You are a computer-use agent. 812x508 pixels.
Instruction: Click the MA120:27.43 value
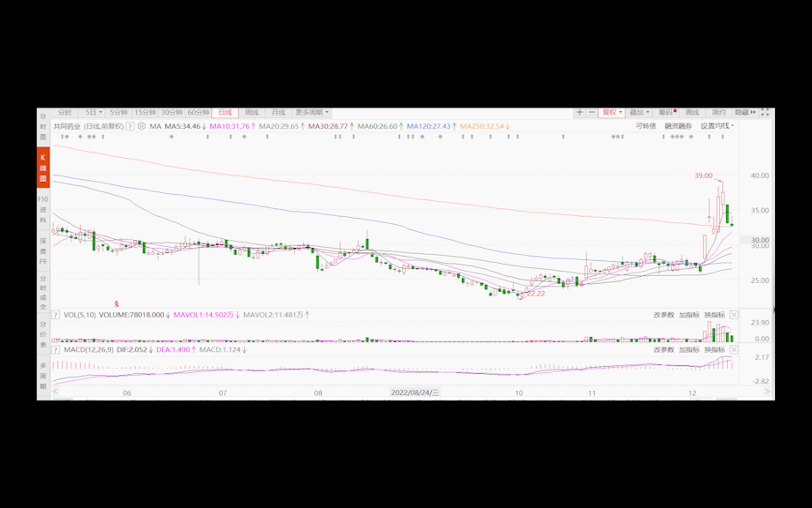(429, 126)
